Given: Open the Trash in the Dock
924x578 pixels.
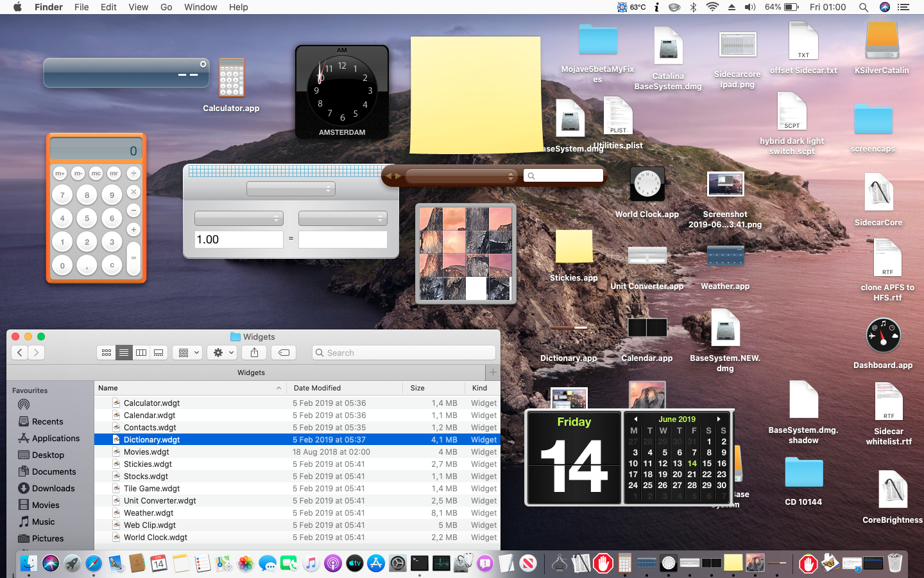Looking at the screenshot, I should click(x=894, y=564).
